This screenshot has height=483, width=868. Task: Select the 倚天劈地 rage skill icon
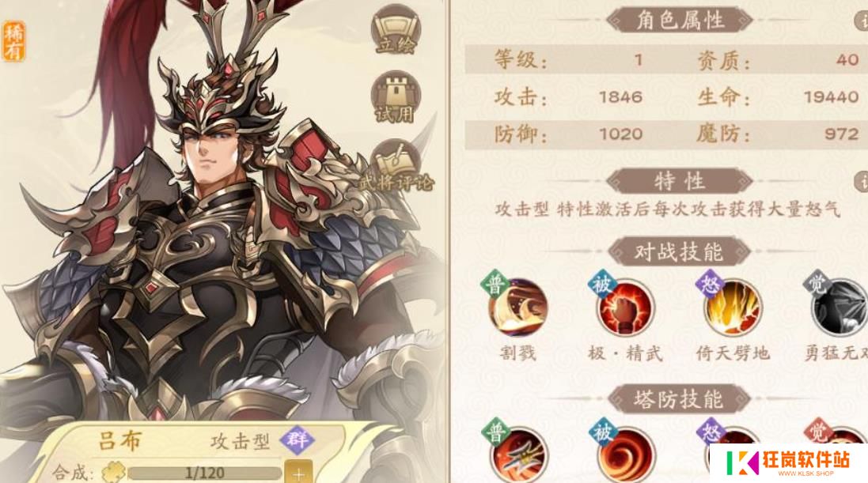pos(733,308)
